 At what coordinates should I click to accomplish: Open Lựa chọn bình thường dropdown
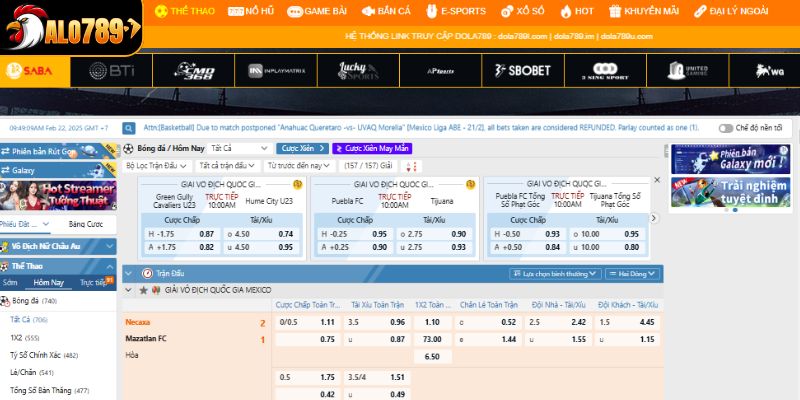click(x=555, y=274)
